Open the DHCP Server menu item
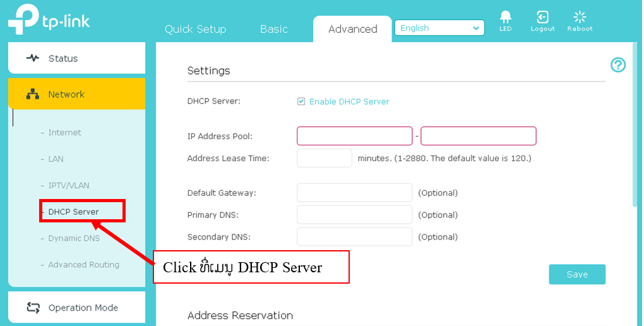This screenshot has width=644, height=326. click(73, 212)
